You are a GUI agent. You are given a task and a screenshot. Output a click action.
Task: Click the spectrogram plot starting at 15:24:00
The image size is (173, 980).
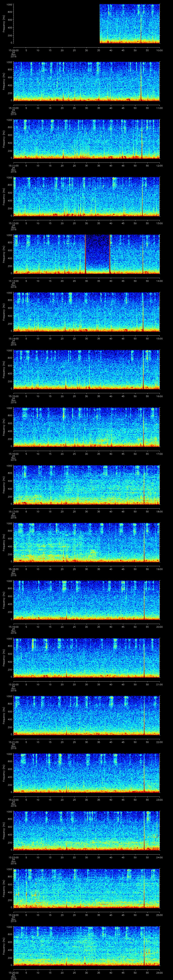pyautogui.click(x=87, y=888)
